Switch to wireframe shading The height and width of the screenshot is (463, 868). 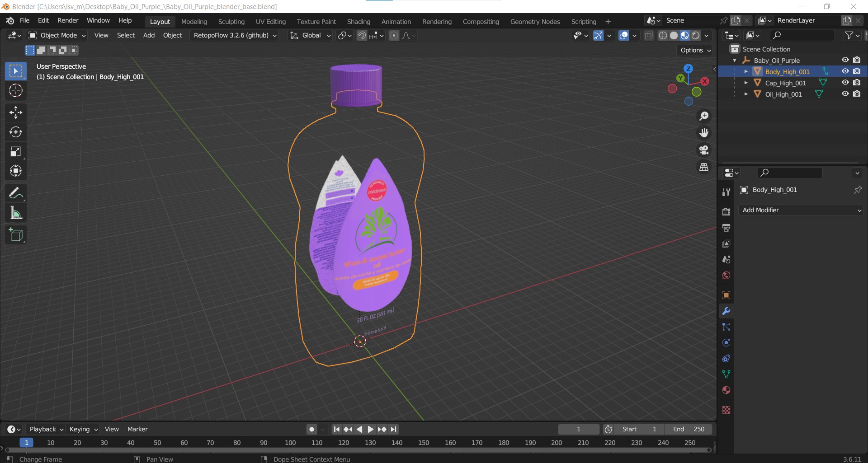[x=663, y=35]
